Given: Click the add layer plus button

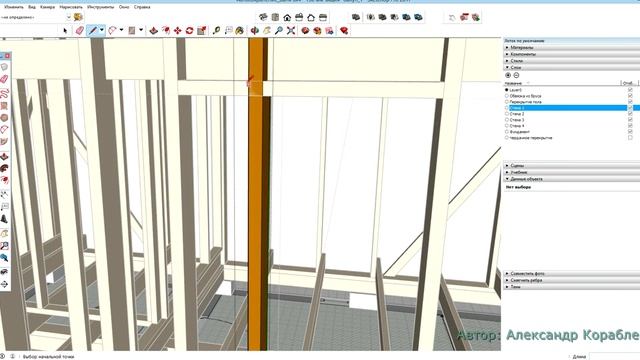Looking at the screenshot, I should [508, 75].
